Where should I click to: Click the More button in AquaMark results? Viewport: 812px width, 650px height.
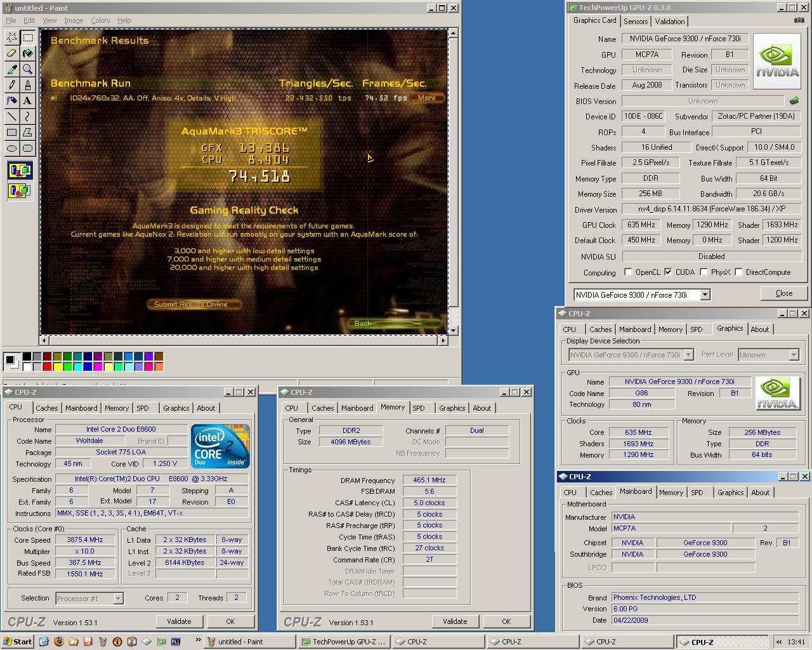tap(426, 98)
